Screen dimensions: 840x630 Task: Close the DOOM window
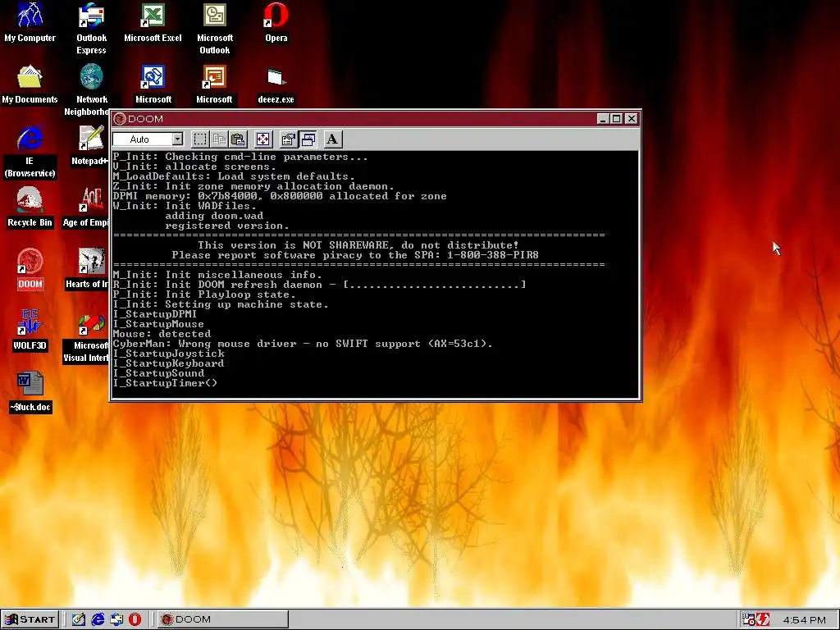pos(632,119)
